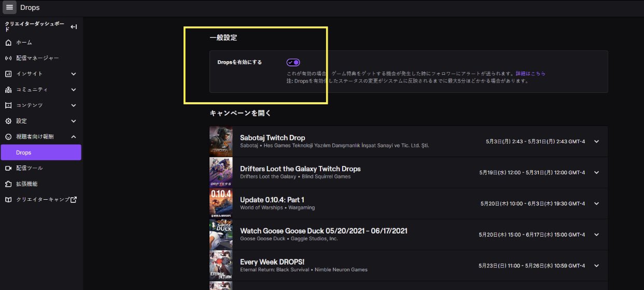
Task: Click the external link icon beside クリエイターキャンプ
Action: [74, 199]
